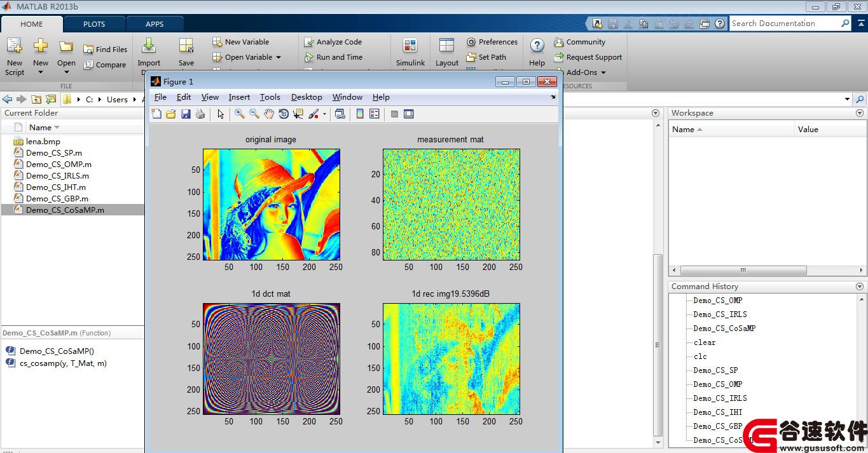Expand the Open dropdown arrow

(x=66, y=72)
